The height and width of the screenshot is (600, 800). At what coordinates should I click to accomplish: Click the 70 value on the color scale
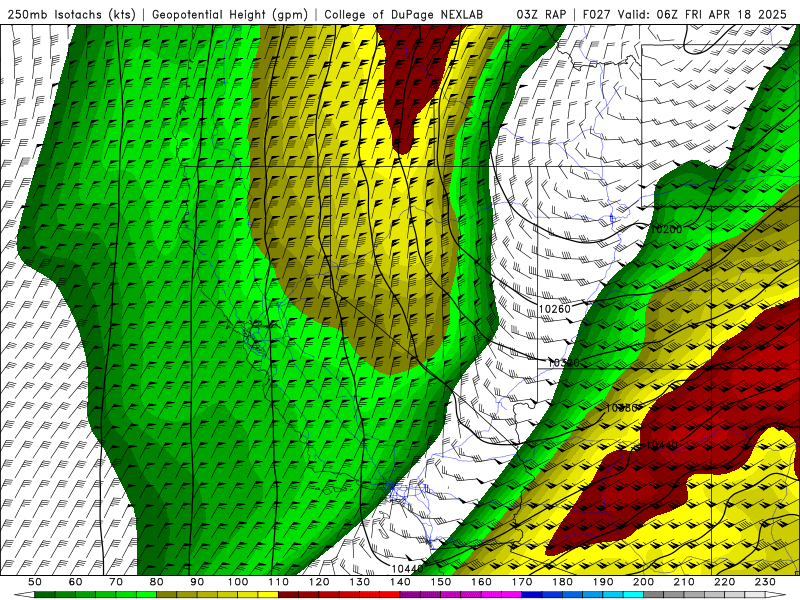tap(116, 582)
